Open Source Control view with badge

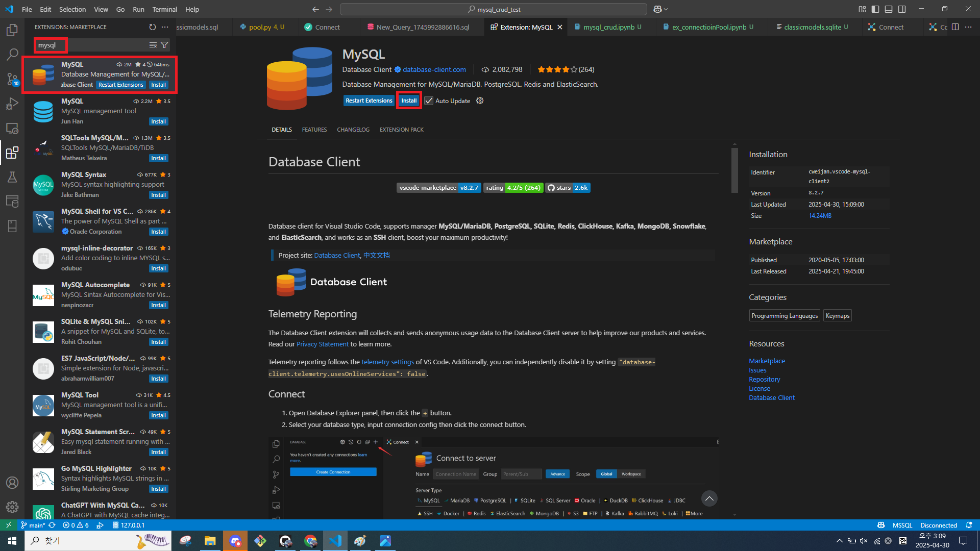tap(12, 79)
